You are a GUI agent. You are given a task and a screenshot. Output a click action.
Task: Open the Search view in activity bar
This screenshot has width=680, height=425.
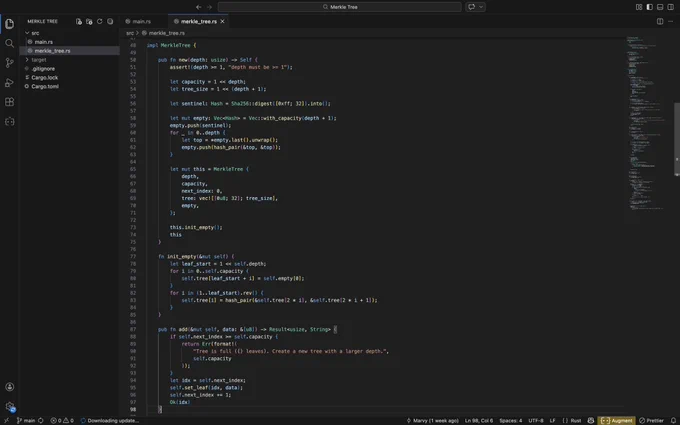coord(10,43)
